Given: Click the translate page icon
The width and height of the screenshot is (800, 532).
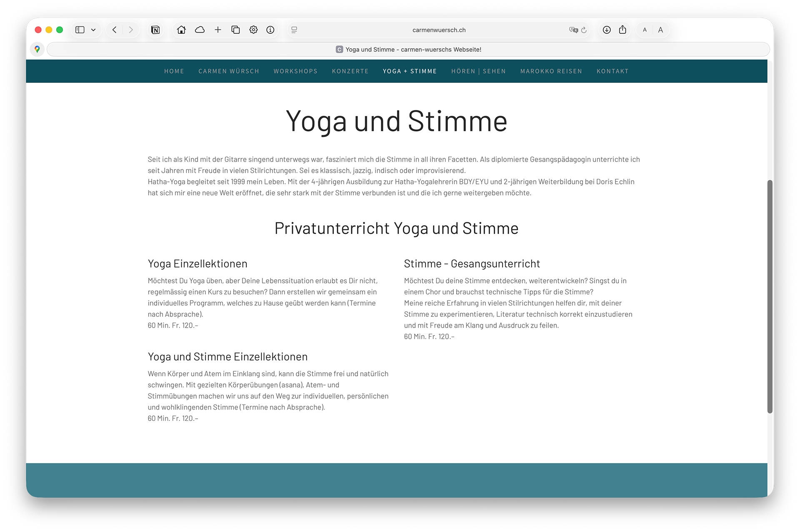Looking at the screenshot, I should 573,30.
